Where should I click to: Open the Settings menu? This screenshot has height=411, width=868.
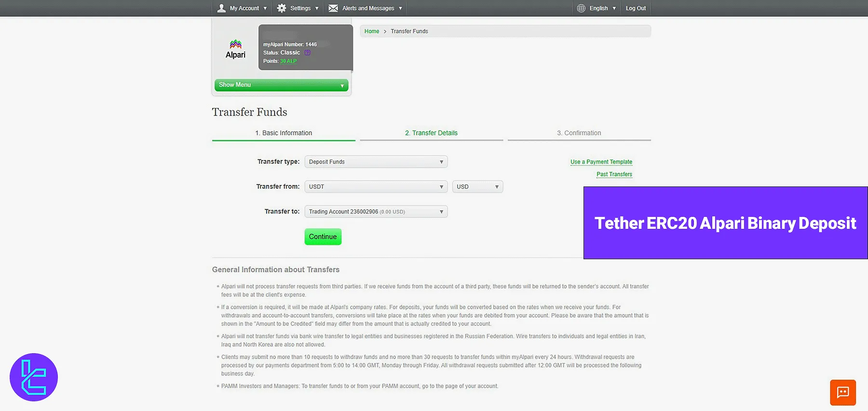point(298,8)
